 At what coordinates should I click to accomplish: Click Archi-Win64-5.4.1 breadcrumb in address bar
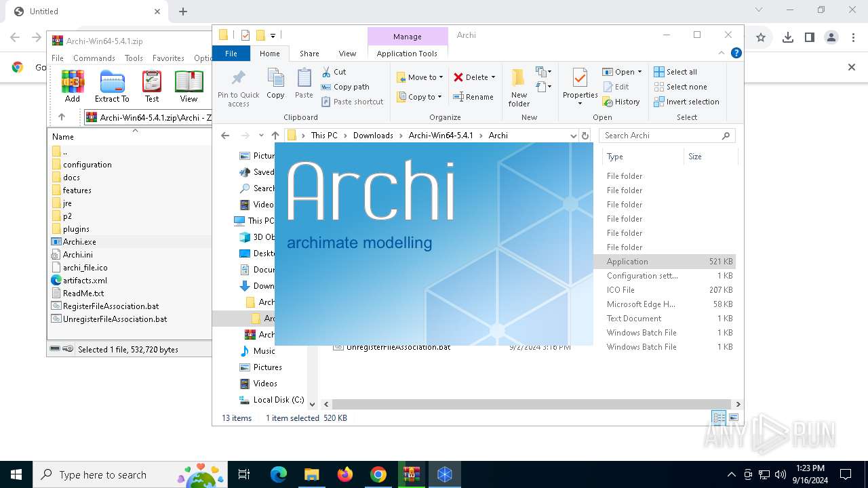pos(441,136)
